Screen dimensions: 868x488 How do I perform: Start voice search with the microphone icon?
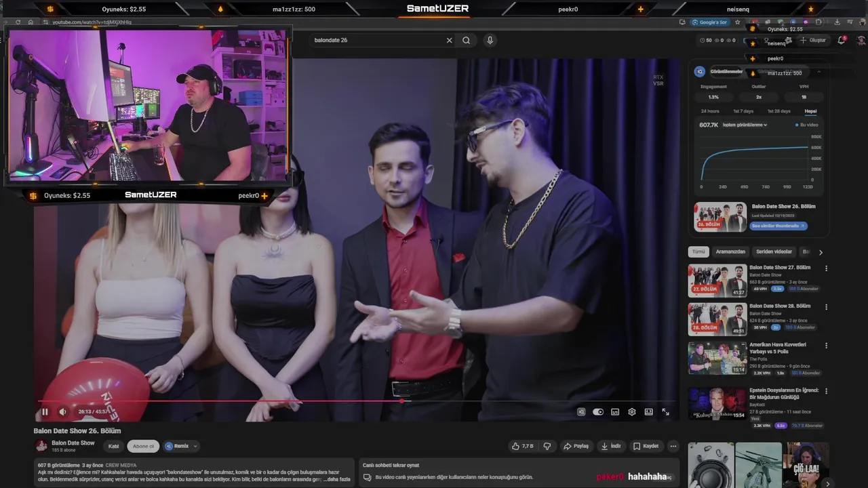[490, 40]
